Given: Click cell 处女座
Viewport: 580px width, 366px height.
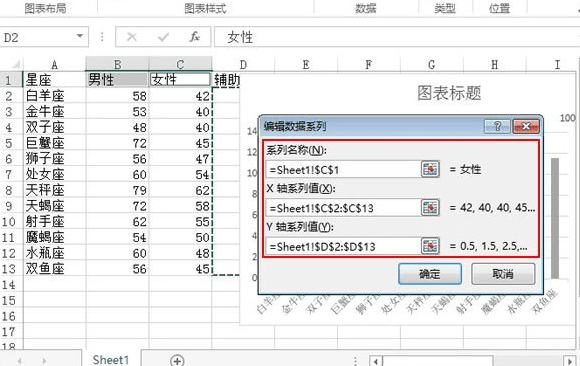Looking at the screenshot, I should [54, 174].
